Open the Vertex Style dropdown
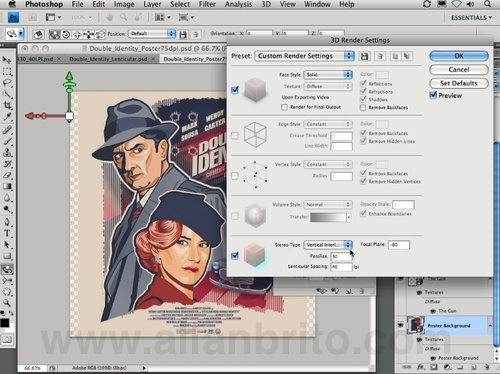The width and height of the screenshot is (500, 374). 328,164
